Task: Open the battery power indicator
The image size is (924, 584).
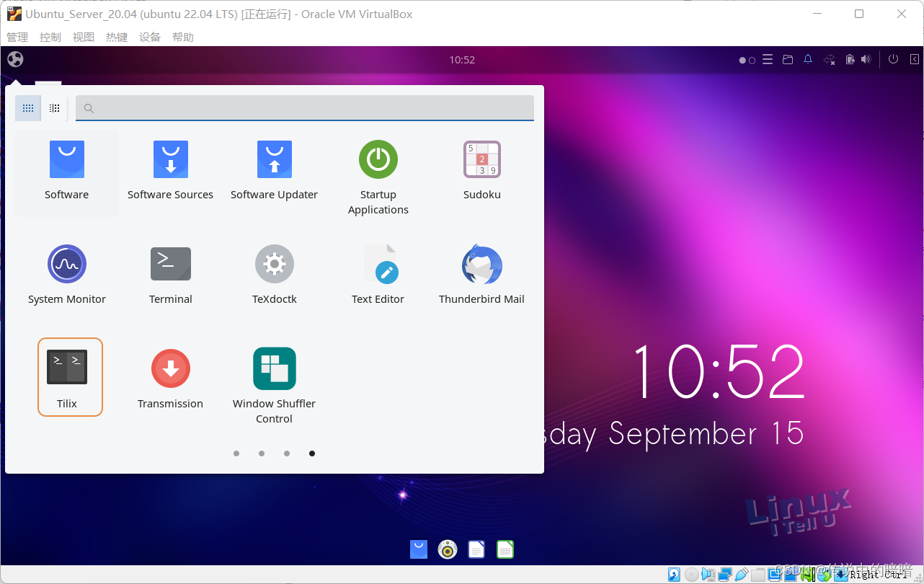Action: point(850,60)
